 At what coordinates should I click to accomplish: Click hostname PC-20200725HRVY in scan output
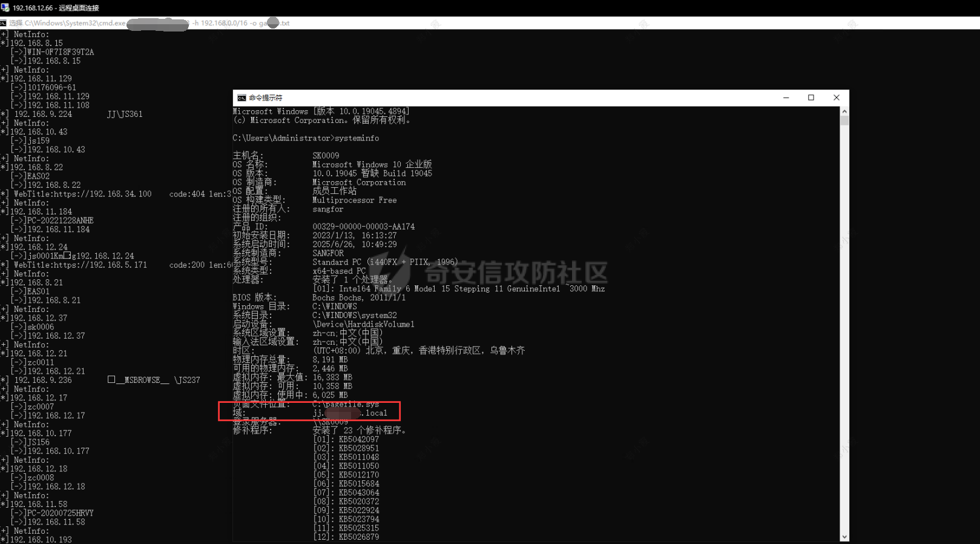click(x=61, y=513)
